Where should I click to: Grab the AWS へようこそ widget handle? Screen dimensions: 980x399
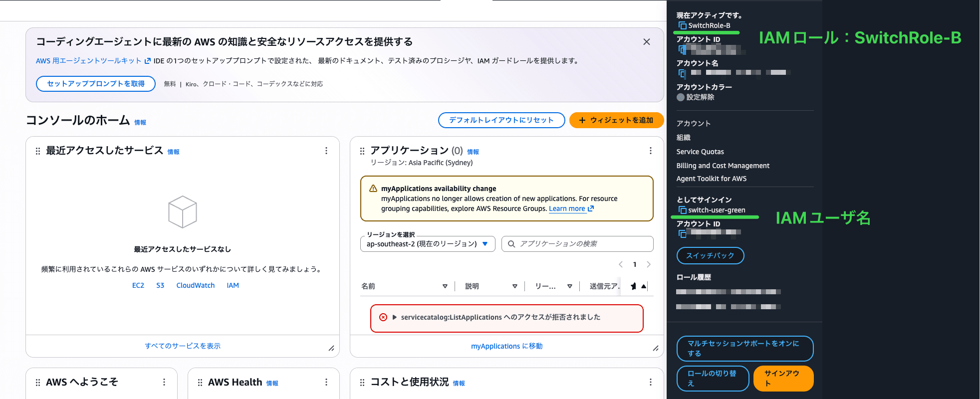[38, 382]
